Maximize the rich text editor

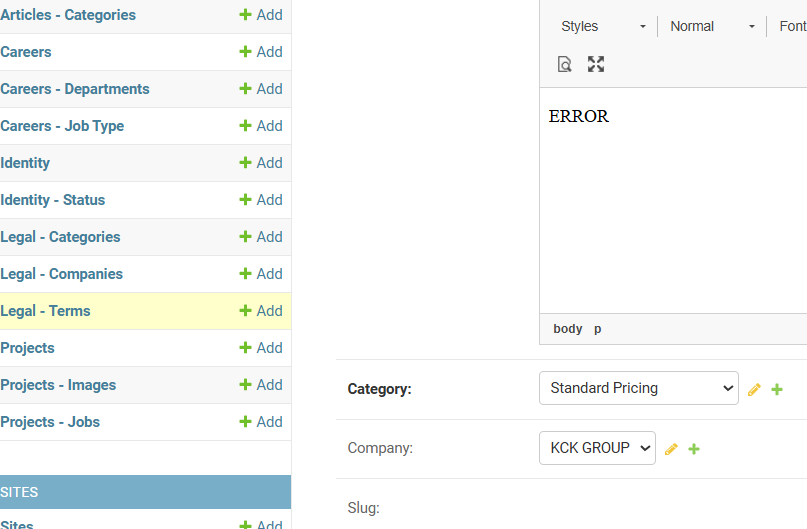tap(596, 64)
